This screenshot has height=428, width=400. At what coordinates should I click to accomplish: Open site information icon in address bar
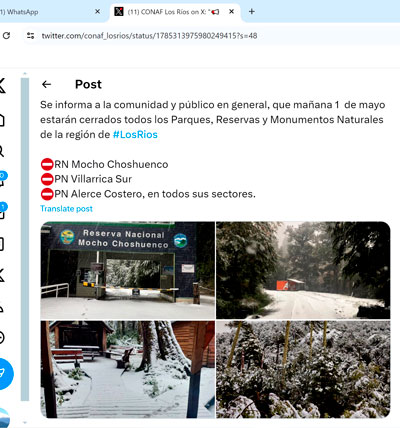coord(30,36)
